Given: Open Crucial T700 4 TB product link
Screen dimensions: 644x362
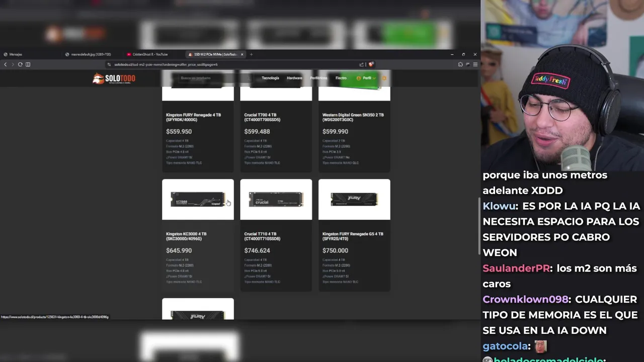Looking at the screenshot, I should 263,117.
